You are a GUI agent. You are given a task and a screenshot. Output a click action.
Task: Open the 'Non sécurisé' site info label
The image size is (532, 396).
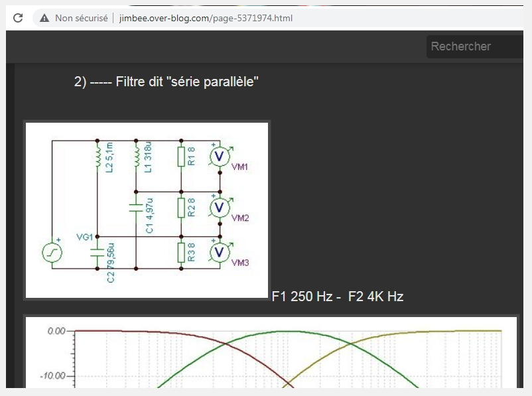[82, 18]
